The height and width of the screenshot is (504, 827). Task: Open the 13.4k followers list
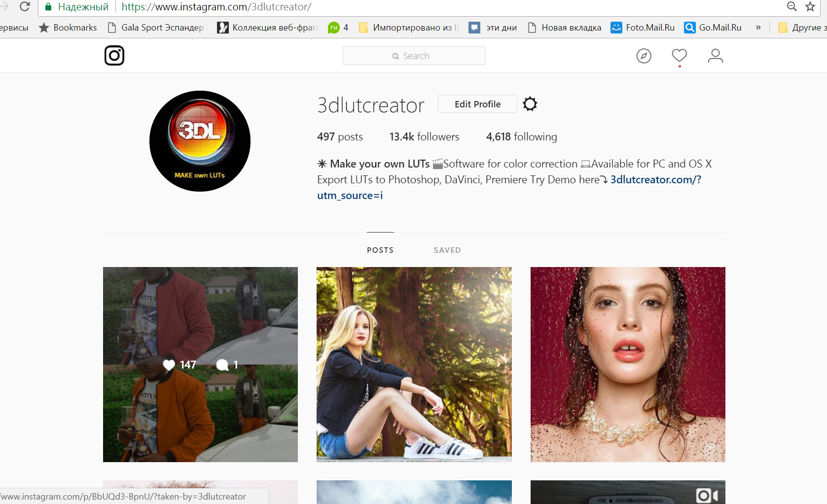(x=424, y=136)
